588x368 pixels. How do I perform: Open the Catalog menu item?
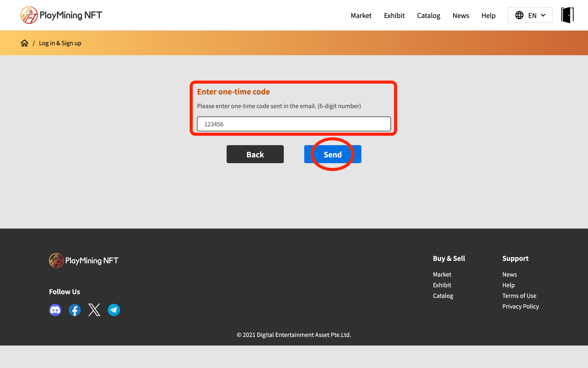tap(428, 16)
